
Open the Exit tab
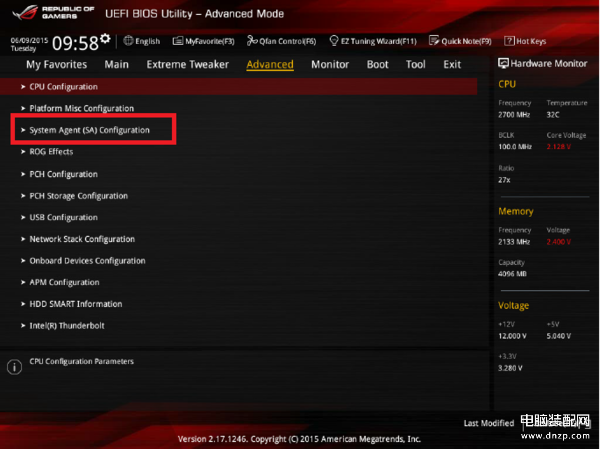click(452, 64)
